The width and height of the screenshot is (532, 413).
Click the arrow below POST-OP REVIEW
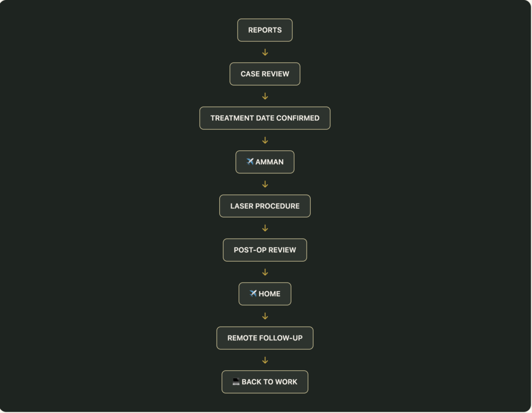(x=265, y=273)
